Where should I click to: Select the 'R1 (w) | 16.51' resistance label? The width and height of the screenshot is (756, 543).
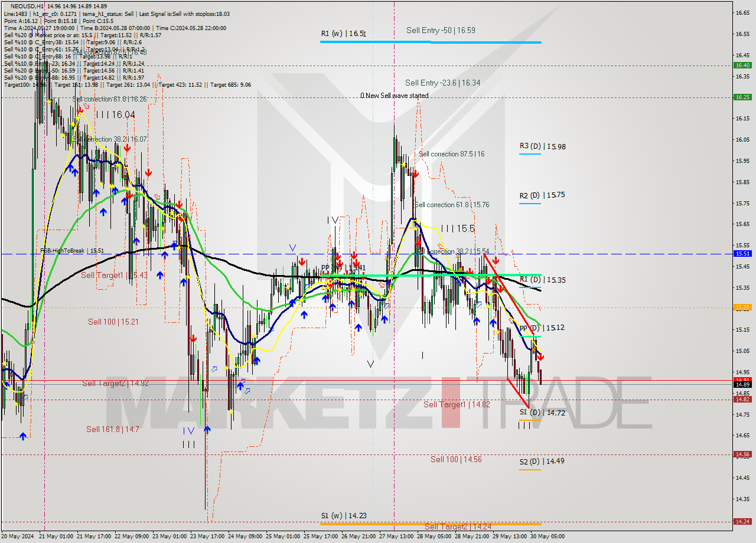[x=344, y=34]
